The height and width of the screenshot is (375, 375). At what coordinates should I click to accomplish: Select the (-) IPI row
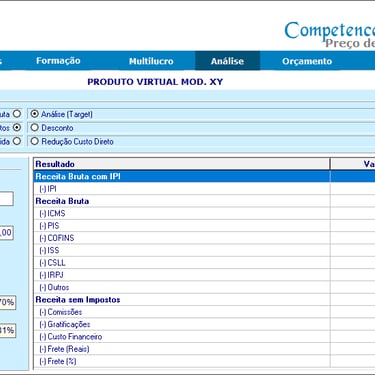[204, 189]
